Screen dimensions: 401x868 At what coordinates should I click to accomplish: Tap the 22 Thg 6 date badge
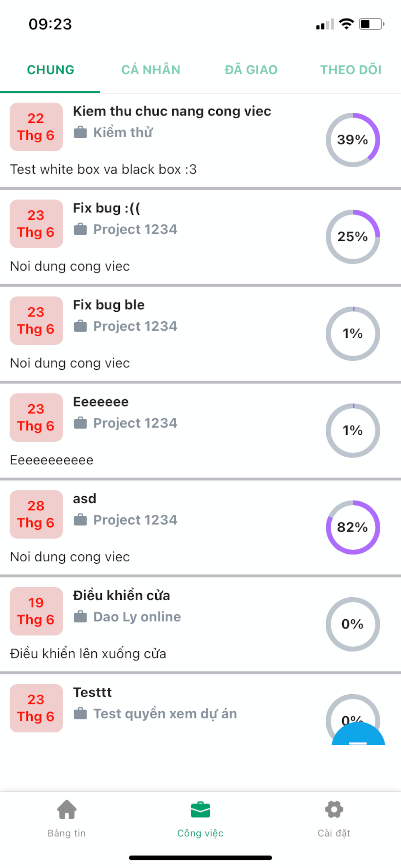click(36, 127)
